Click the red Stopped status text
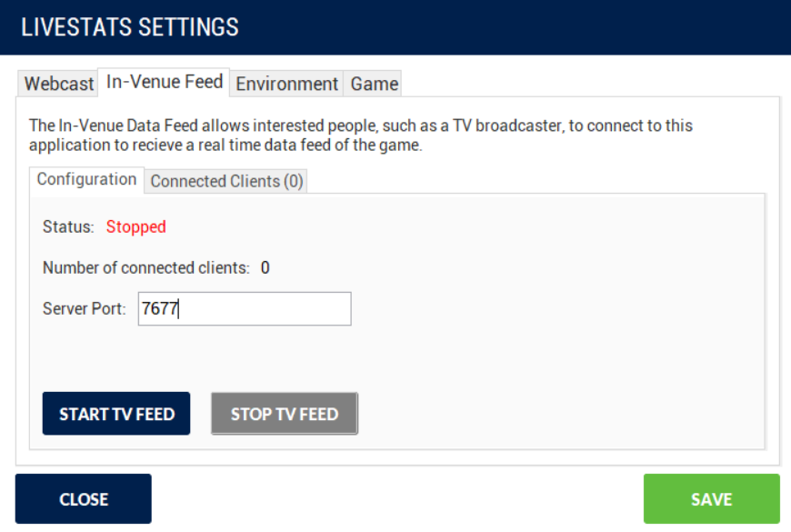The height and width of the screenshot is (532, 791). 135,226
